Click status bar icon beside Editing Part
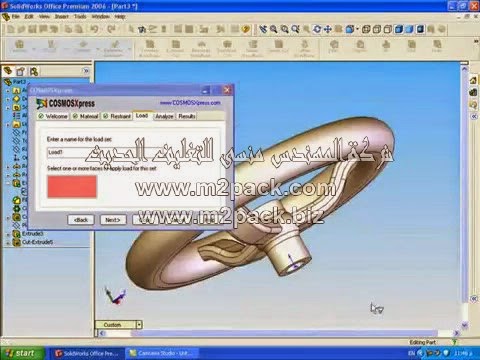 coord(454,342)
